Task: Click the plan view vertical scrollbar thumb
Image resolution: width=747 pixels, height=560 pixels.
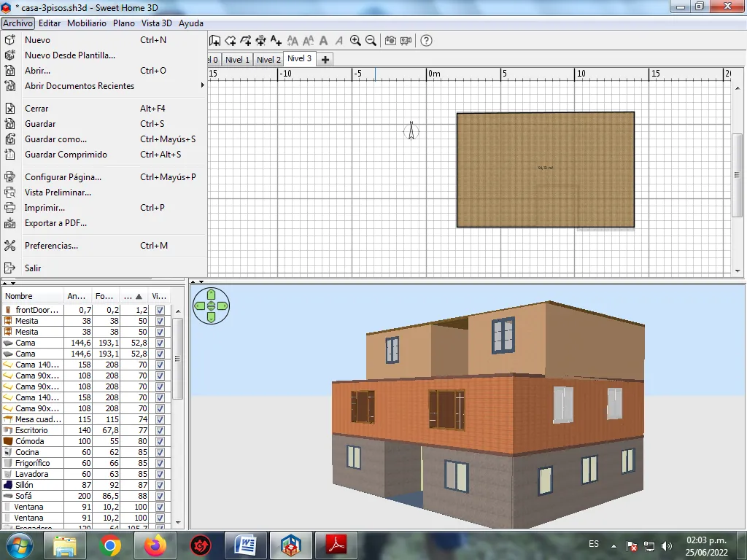Action: pos(738,175)
